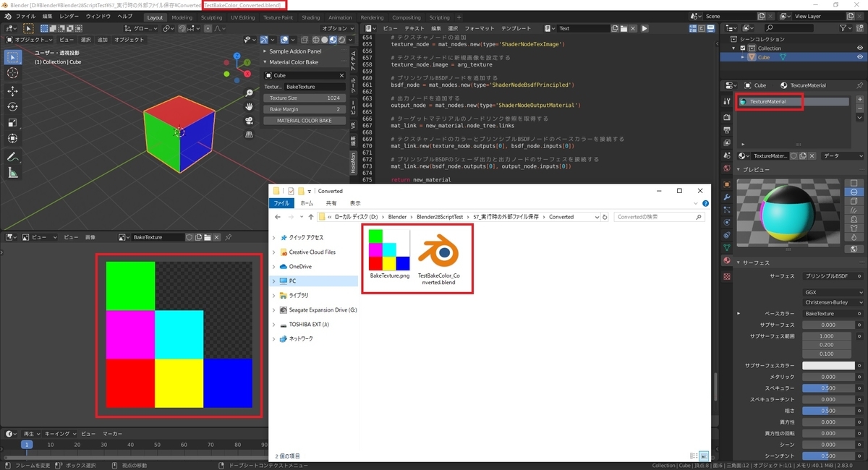Image resolution: width=868 pixels, height=470 pixels.
Task: Select solid viewport shading mode
Action: click(325, 40)
